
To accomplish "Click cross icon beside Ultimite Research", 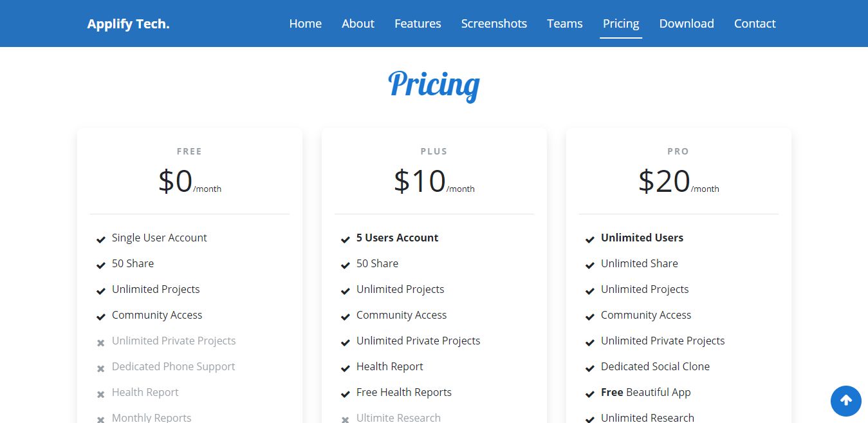I will click(346, 419).
